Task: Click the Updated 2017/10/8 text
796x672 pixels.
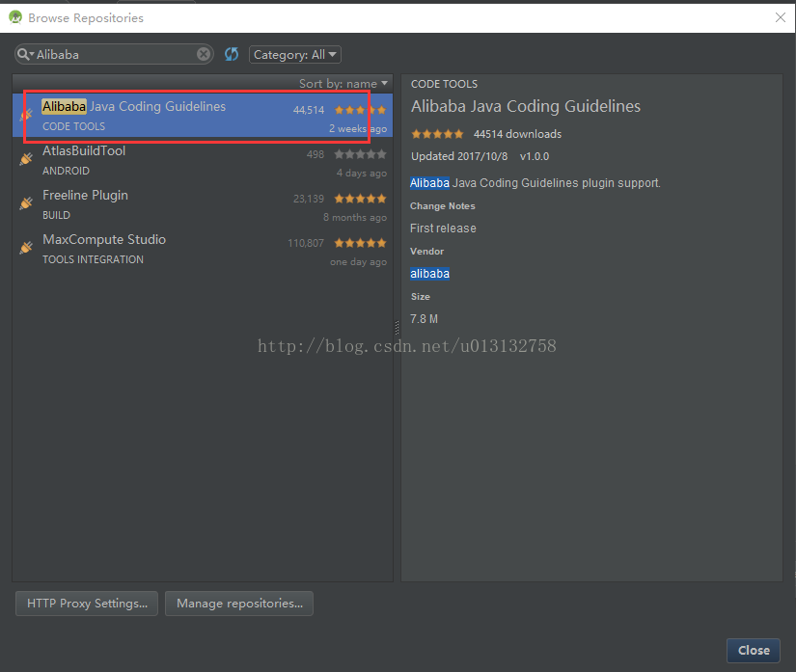Action: pyautogui.click(x=459, y=156)
